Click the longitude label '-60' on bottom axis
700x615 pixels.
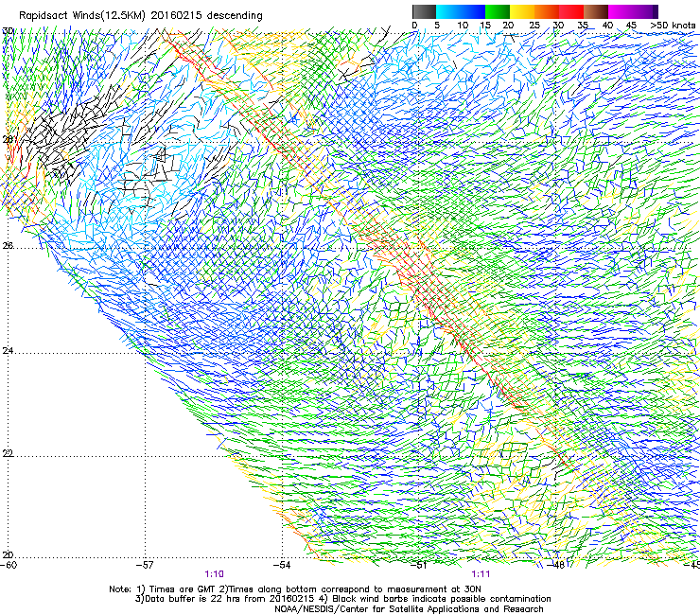[x=9, y=565]
